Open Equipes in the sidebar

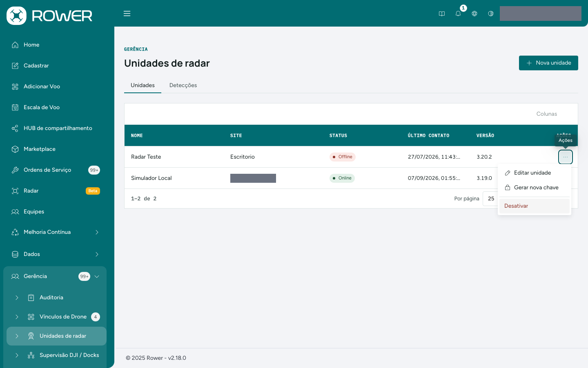tap(55, 212)
